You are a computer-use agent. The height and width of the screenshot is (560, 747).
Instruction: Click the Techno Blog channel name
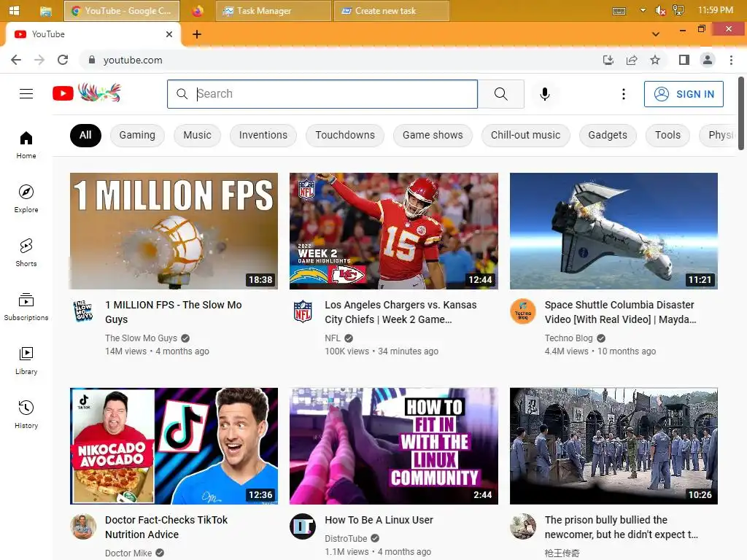(569, 338)
